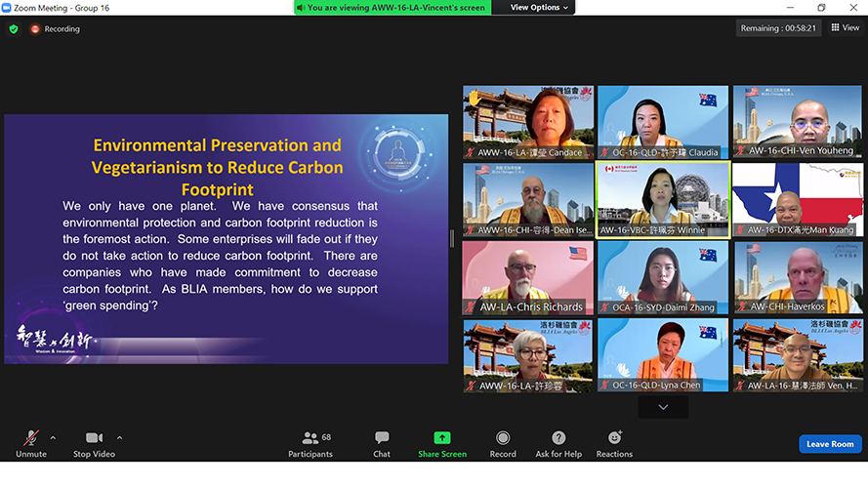Open Reactions emoji picker

tap(615, 443)
